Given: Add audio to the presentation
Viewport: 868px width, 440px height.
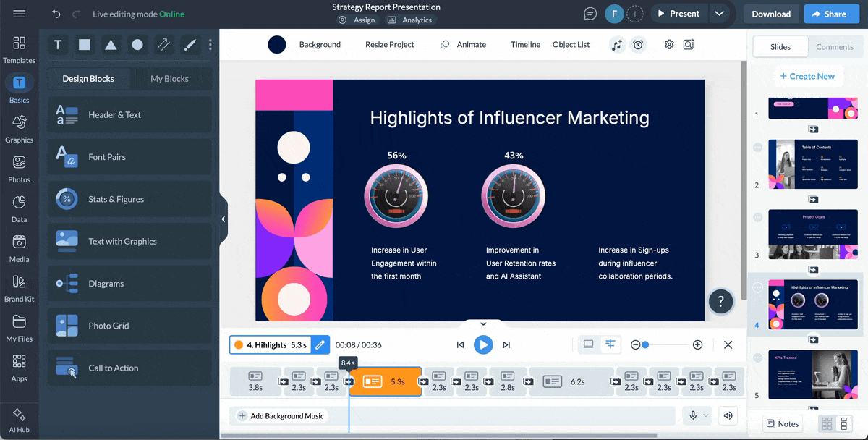Looking at the screenshot, I should 617,46.
